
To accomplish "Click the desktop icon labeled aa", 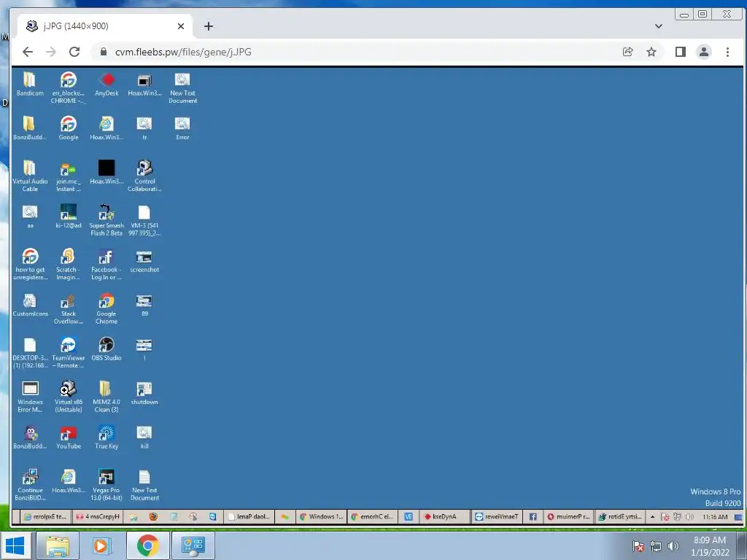I will (29, 217).
